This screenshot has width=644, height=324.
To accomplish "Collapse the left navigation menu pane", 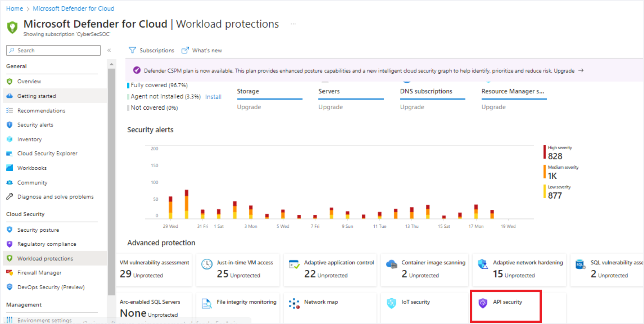I will (109, 50).
